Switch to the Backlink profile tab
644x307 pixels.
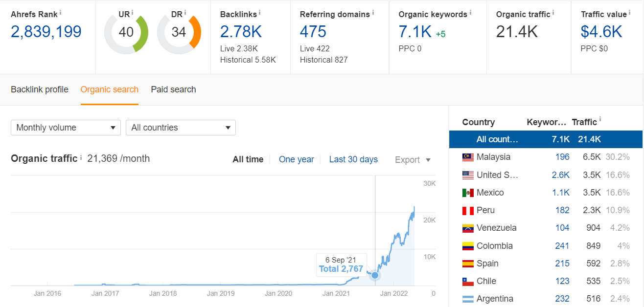tap(40, 89)
